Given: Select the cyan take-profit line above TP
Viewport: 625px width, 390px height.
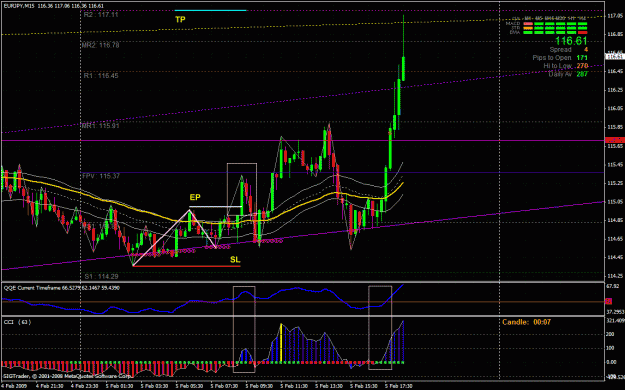Looking at the screenshot, I should [x=210, y=10].
